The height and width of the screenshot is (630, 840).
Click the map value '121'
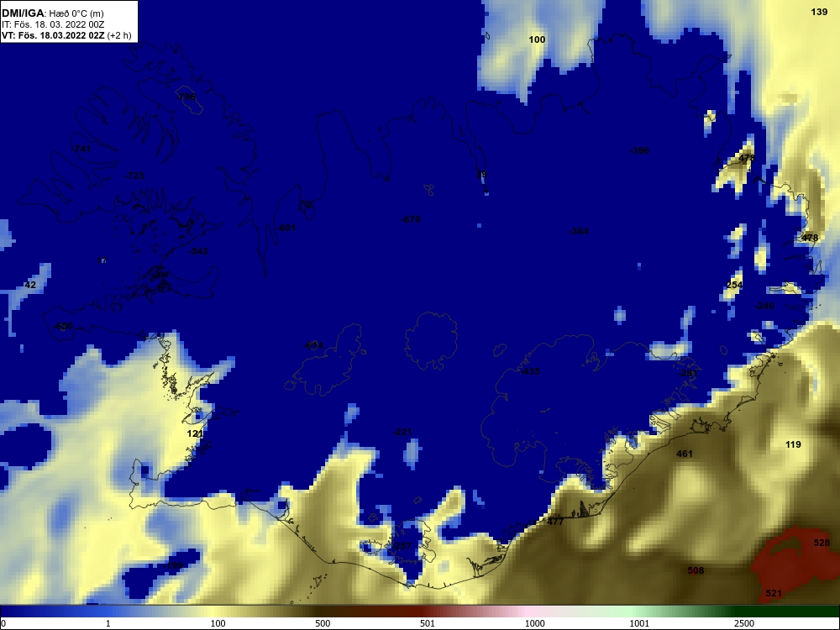[195, 434]
